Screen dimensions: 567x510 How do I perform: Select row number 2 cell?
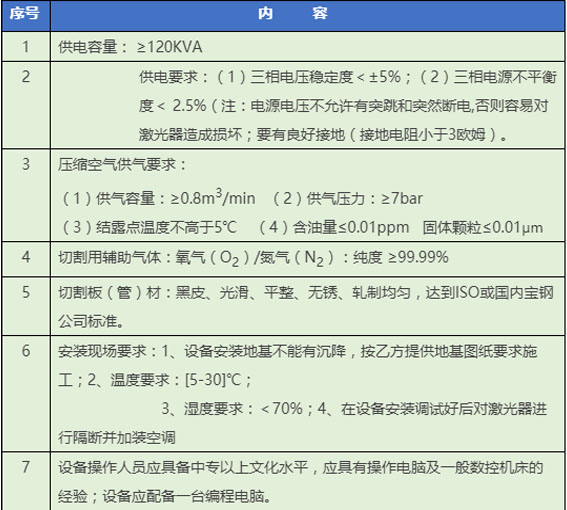point(25,105)
